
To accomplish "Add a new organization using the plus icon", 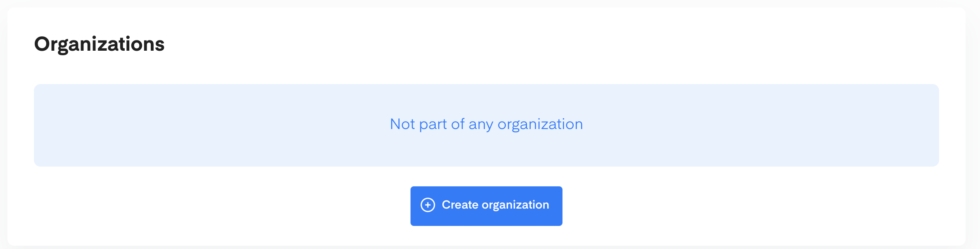I will [x=427, y=205].
